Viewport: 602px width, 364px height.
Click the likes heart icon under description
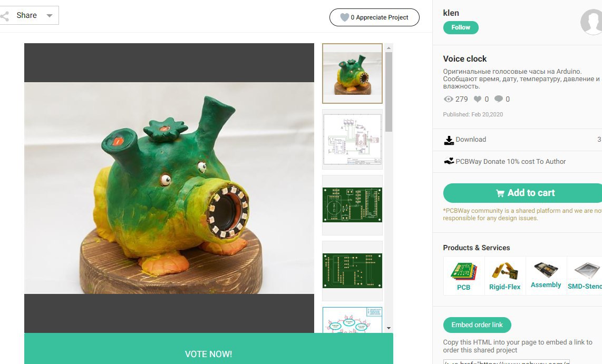pyautogui.click(x=477, y=99)
